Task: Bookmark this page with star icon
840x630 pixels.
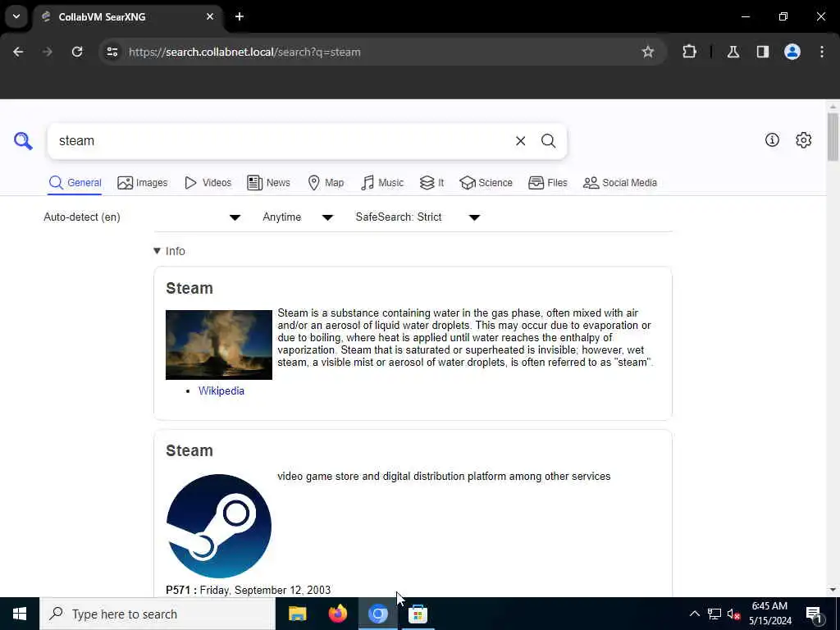Action: pyautogui.click(x=648, y=52)
